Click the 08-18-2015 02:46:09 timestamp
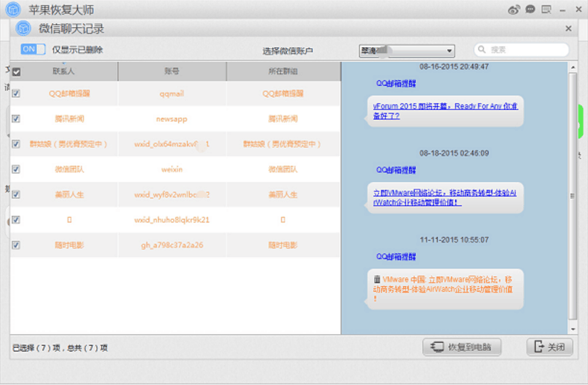This screenshot has width=588, height=385. pos(454,154)
